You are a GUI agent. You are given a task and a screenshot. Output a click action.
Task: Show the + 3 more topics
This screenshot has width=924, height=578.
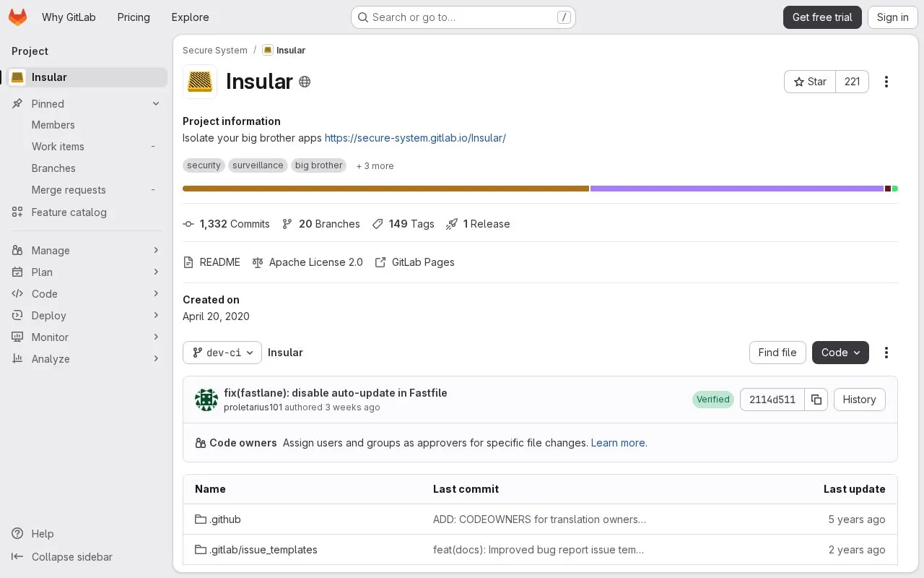point(375,166)
